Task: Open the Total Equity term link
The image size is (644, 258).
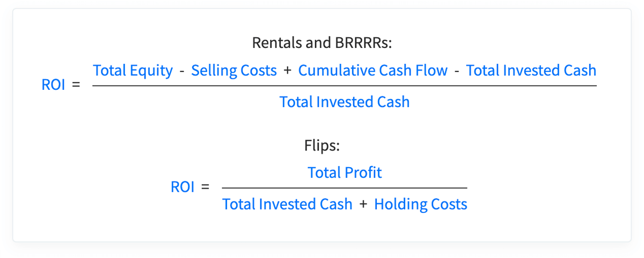Action: 133,70
